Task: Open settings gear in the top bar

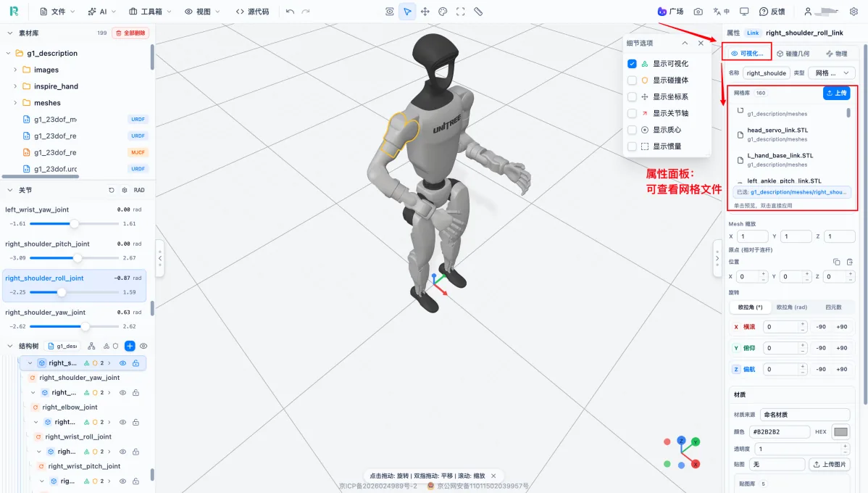Action: click(x=854, y=12)
